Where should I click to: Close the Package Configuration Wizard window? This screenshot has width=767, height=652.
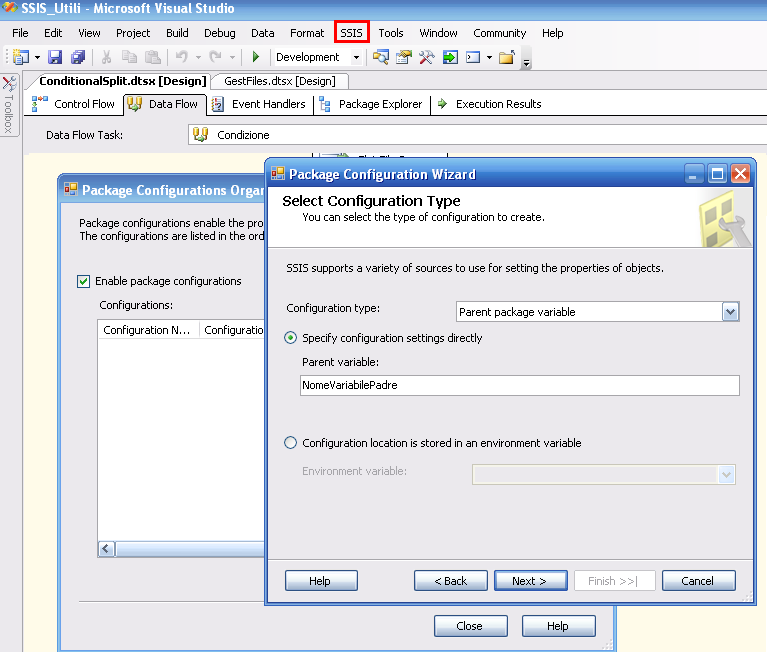click(x=741, y=174)
